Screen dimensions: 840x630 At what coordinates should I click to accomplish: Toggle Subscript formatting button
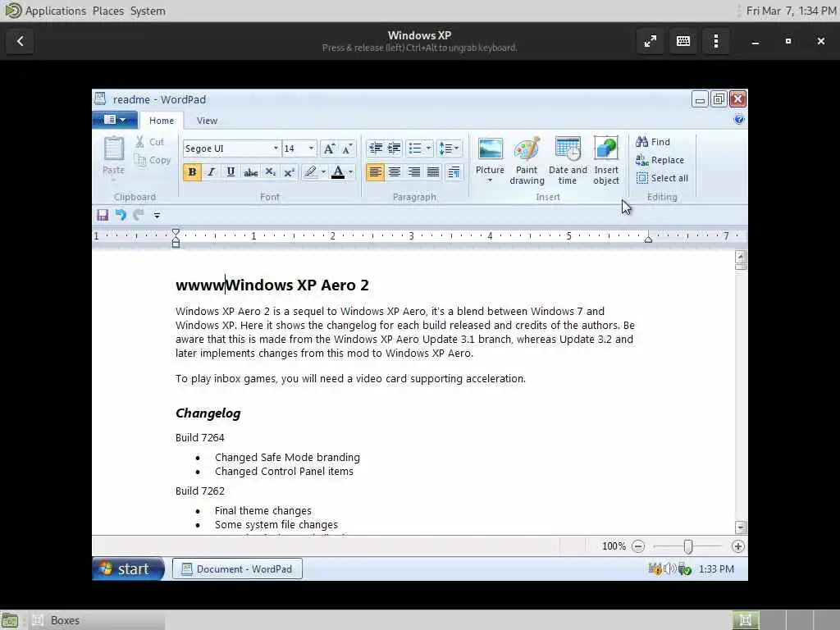point(270,172)
